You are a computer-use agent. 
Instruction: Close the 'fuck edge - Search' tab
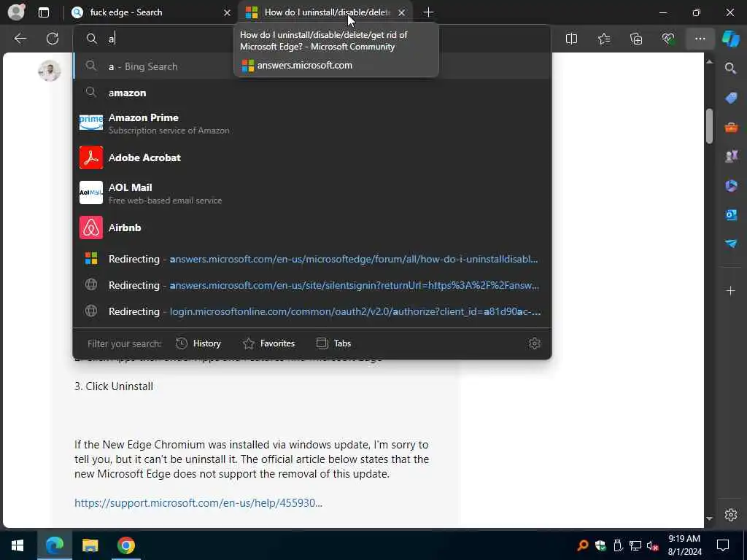(x=228, y=13)
